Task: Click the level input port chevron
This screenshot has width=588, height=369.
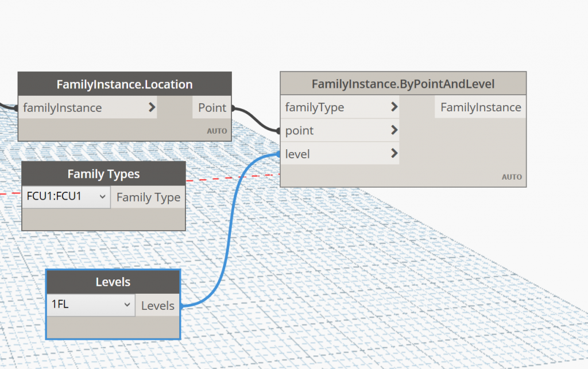Action: (x=394, y=153)
